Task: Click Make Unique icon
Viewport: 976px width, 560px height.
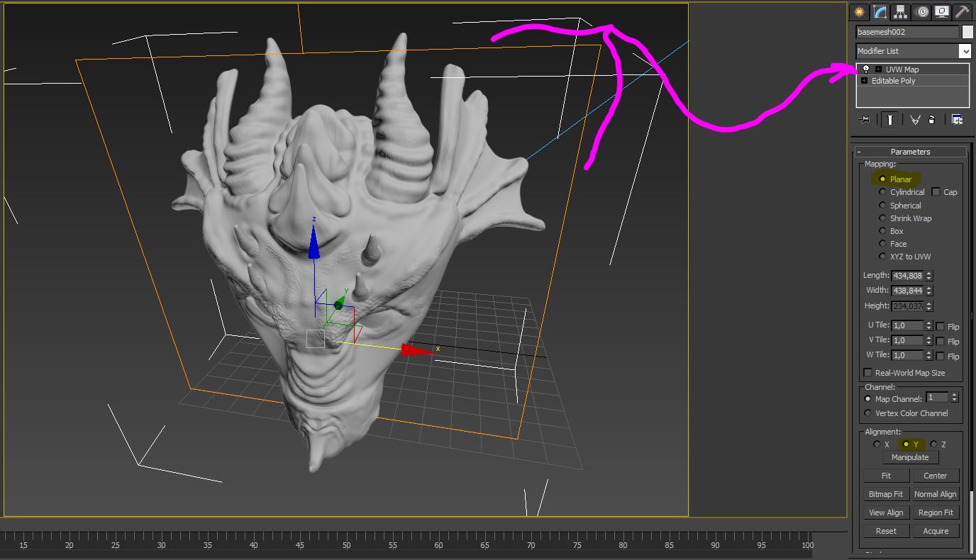Action: click(915, 120)
